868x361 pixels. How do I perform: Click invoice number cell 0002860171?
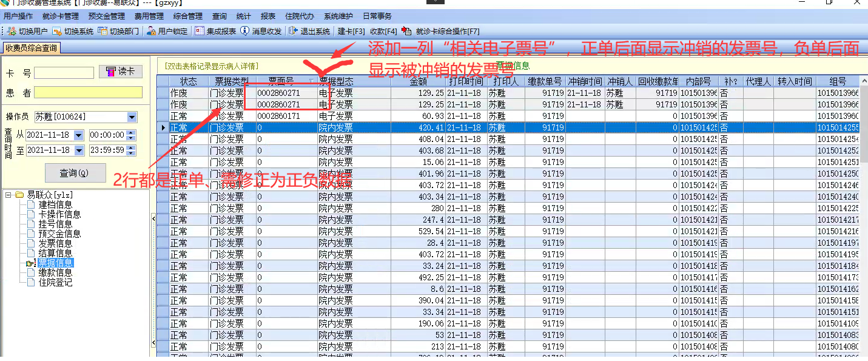[x=286, y=116]
